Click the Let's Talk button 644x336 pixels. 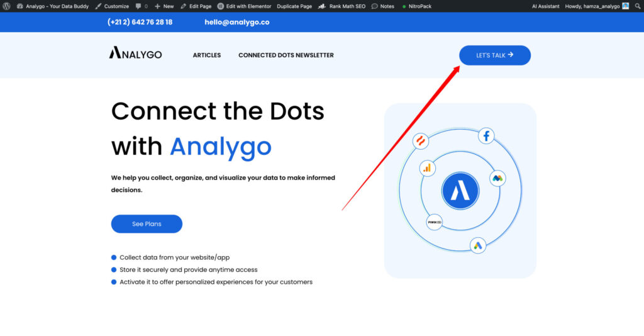495,55
